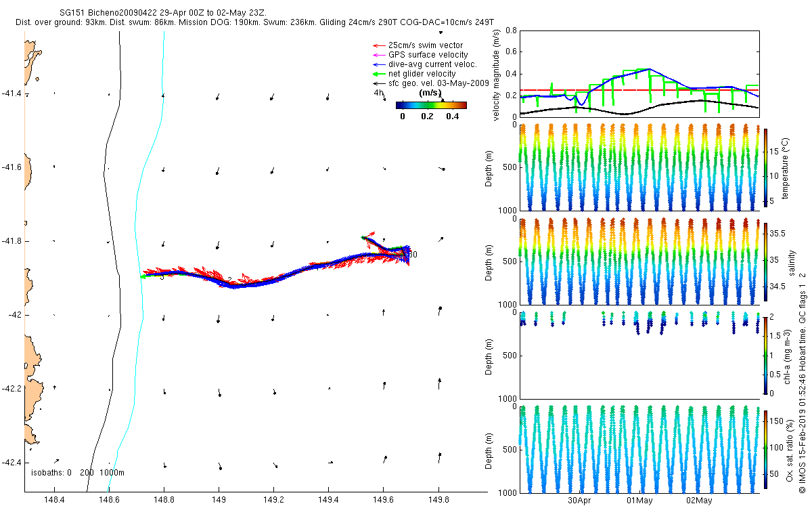This screenshot has height=508, width=812.
Task: Click the "1.5" tick on the chl-a colorbar
Action: point(775,335)
